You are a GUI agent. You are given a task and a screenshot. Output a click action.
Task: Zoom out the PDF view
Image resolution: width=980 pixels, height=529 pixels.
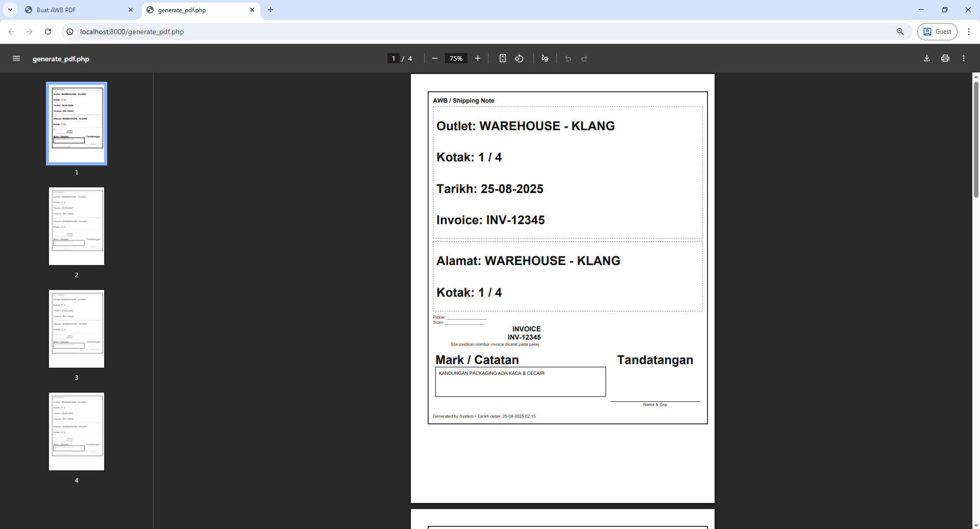(435, 58)
